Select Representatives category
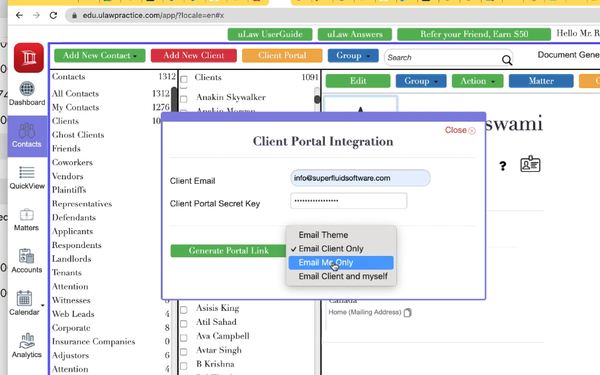This screenshot has width=600, height=375. [x=82, y=204]
